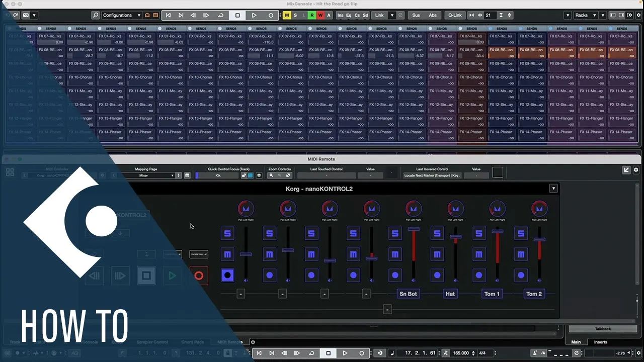644x362 pixels.
Task: Click the Solo S button for Tom 1
Action: (479, 233)
